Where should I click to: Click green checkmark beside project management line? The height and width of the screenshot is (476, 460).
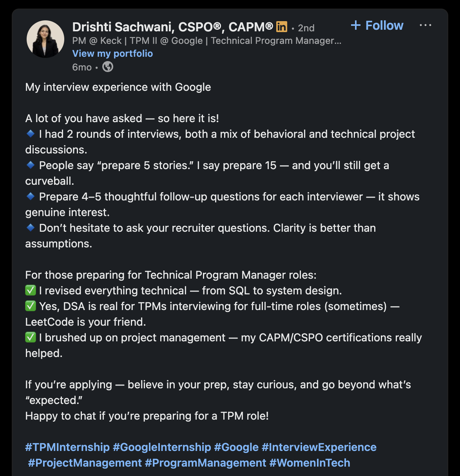[31, 337]
